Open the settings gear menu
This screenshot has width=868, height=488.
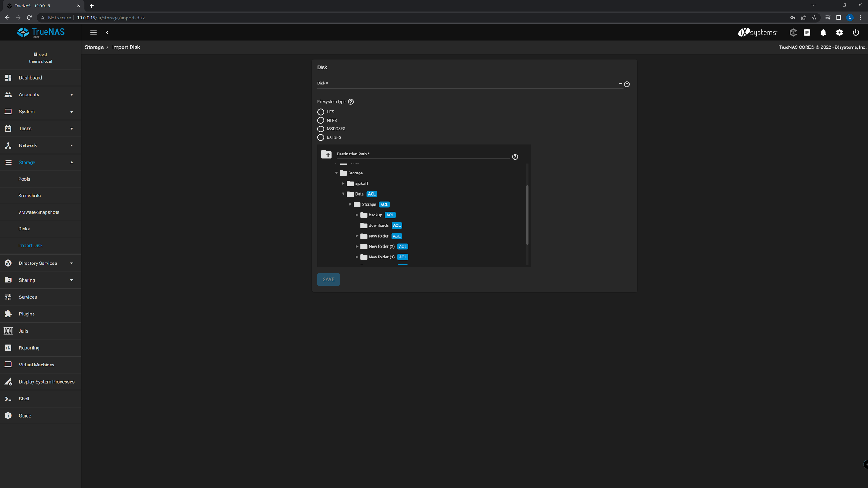840,33
